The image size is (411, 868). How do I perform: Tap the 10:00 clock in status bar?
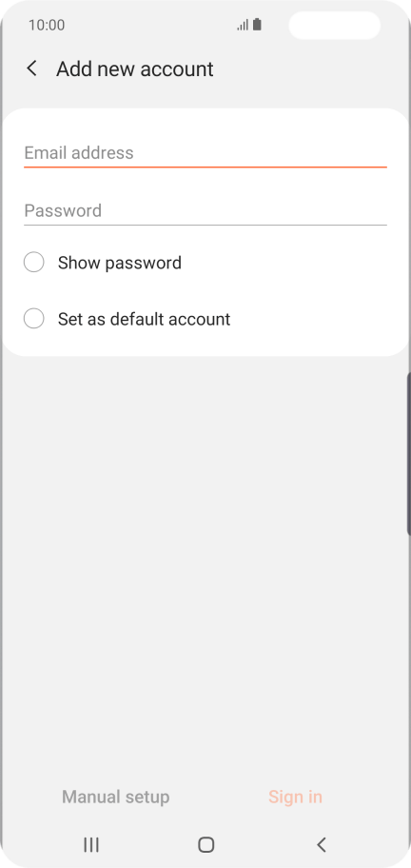(47, 25)
